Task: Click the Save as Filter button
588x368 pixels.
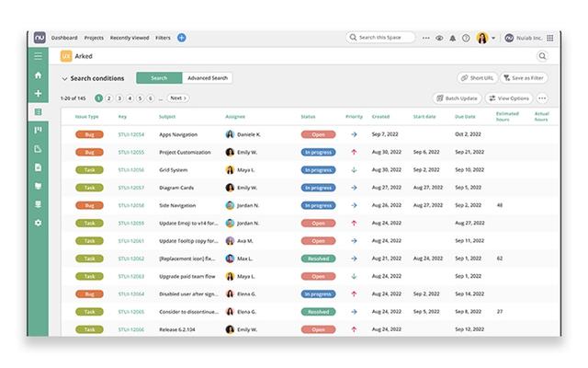Action: (x=524, y=78)
